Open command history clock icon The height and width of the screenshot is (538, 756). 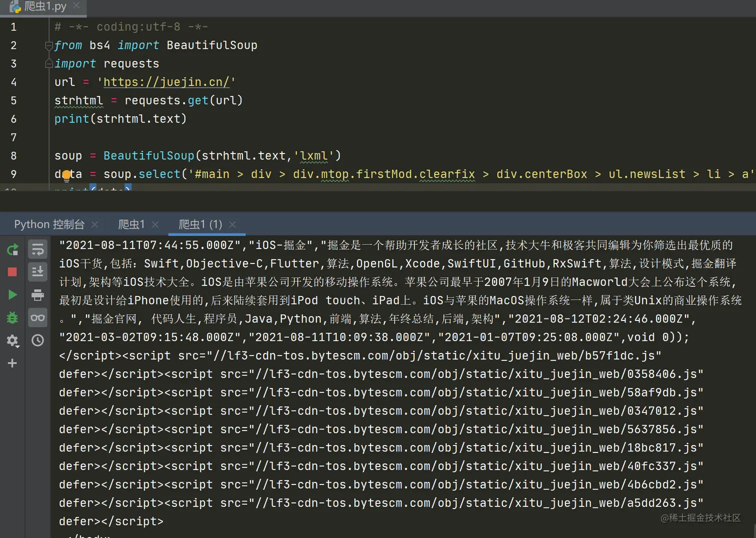(x=37, y=340)
